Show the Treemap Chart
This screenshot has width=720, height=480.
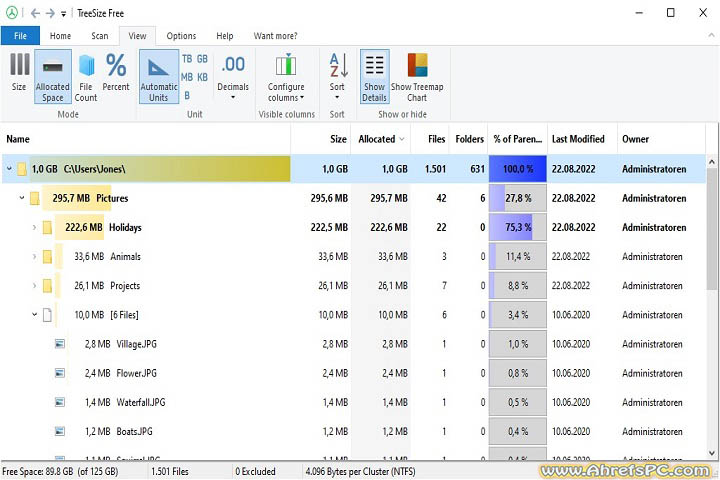coord(417,76)
